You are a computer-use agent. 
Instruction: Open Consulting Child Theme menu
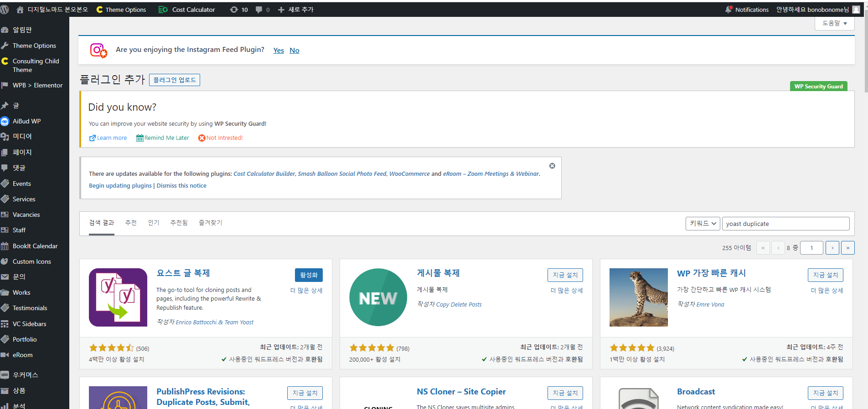click(x=36, y=65)
